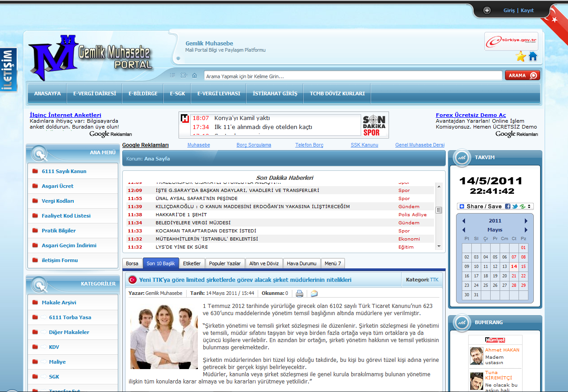
Task: Open the E-SGK menu item
Action: click(177, 94)
